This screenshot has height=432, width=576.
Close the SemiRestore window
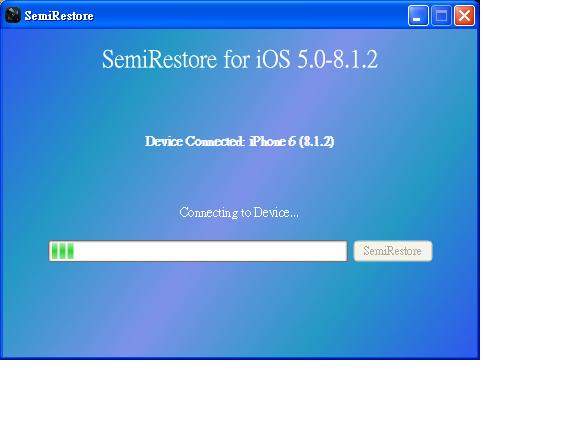pyautogui.click(x=464, y=16)
